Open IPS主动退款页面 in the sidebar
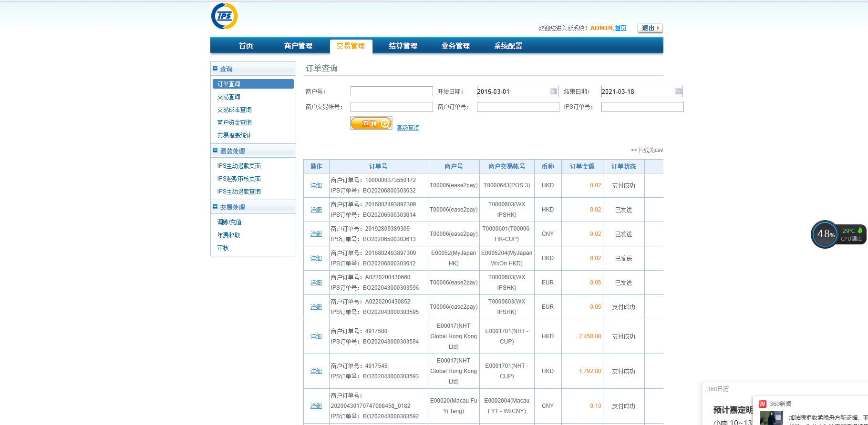The height and width of the screenshot is (425, 868). coord(239,166)
